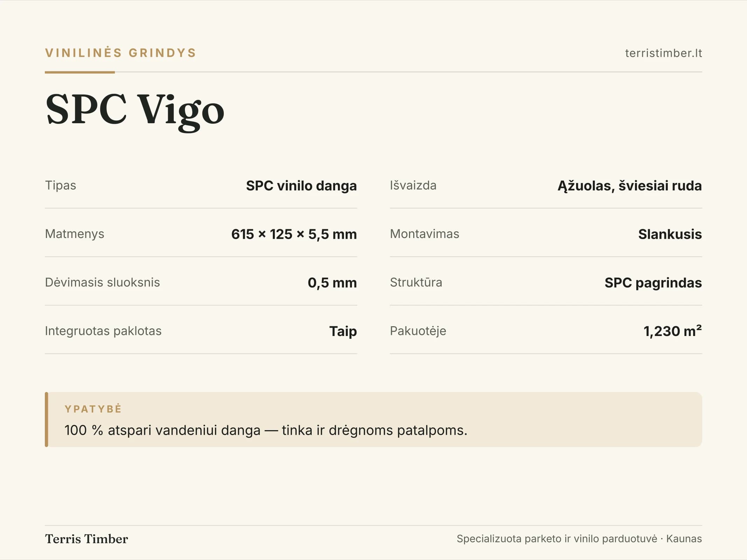Screen dimensions: 747x560
Task: Open the terristimber.lt website link
Action: pyautogui.click(x=663, y=53)
